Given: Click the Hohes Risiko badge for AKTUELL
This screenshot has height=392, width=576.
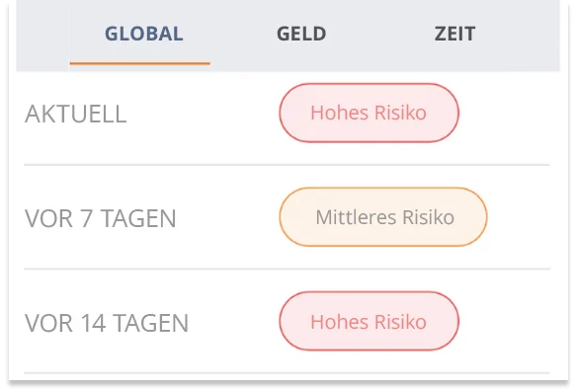Looking at the screenshot, I should (x=369, y=113).
